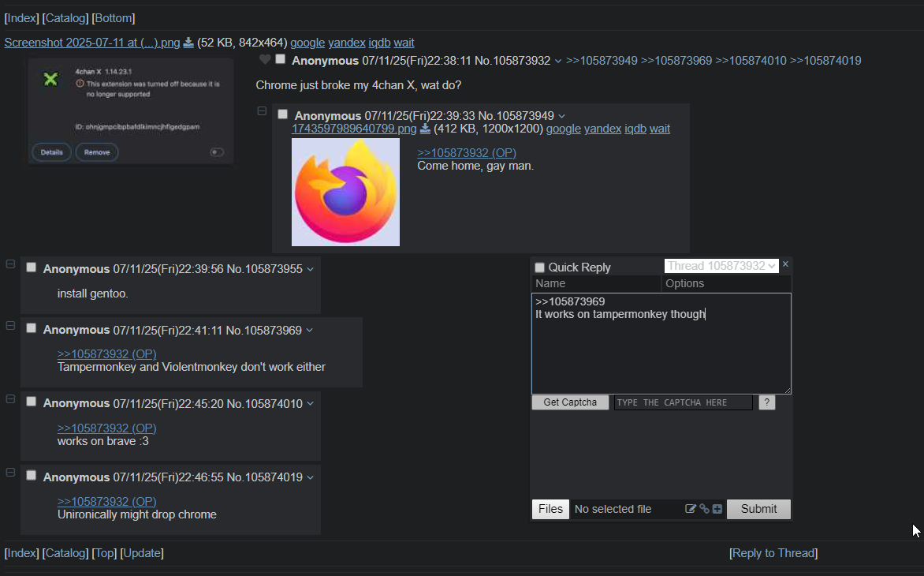The image size is (924, 576).
Task: Focus the Name field in Quick Reply
Action: pyautogui.click(x=596, y=283)
